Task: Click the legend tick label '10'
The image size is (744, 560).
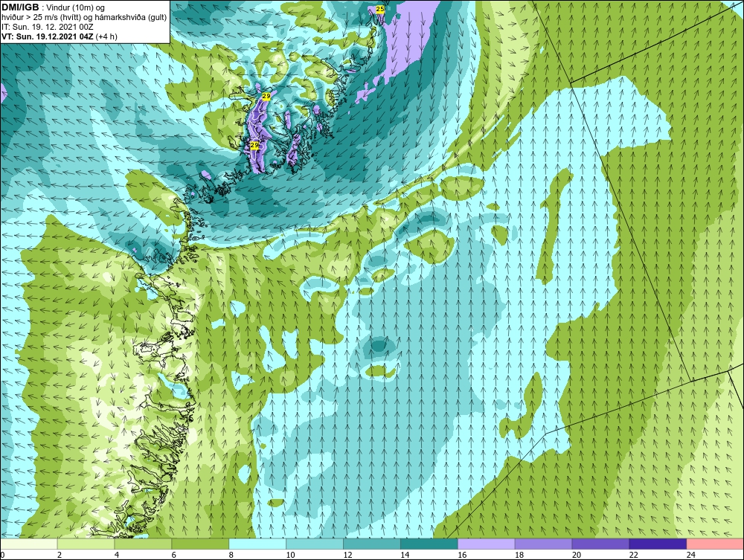Action: 290,555
